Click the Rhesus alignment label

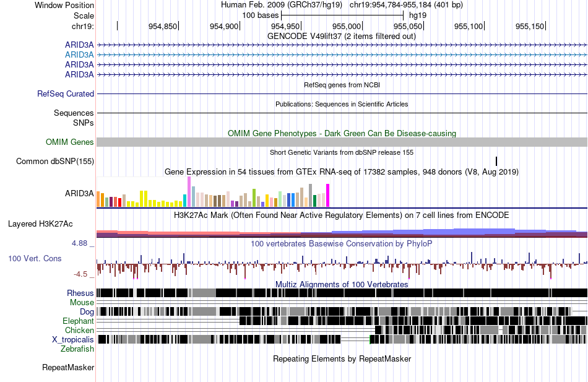[x=80, y=293]
